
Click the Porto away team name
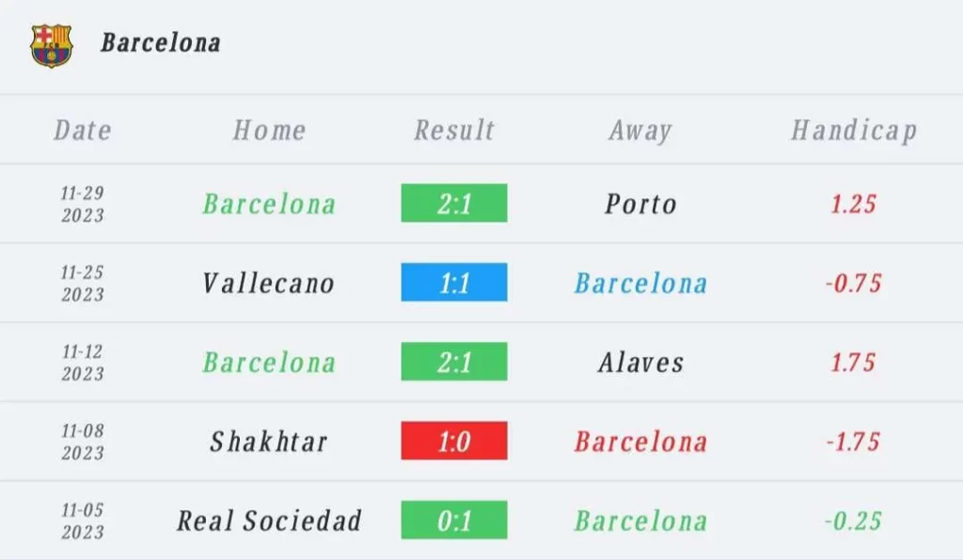[x=640, y=204]
